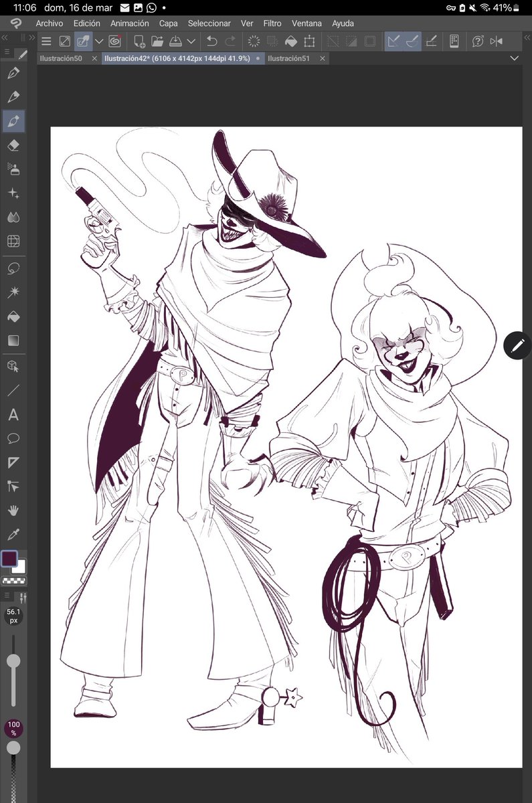The image size is (532, 803).
Task: Redo the last undone action
Action: [230, 41]
